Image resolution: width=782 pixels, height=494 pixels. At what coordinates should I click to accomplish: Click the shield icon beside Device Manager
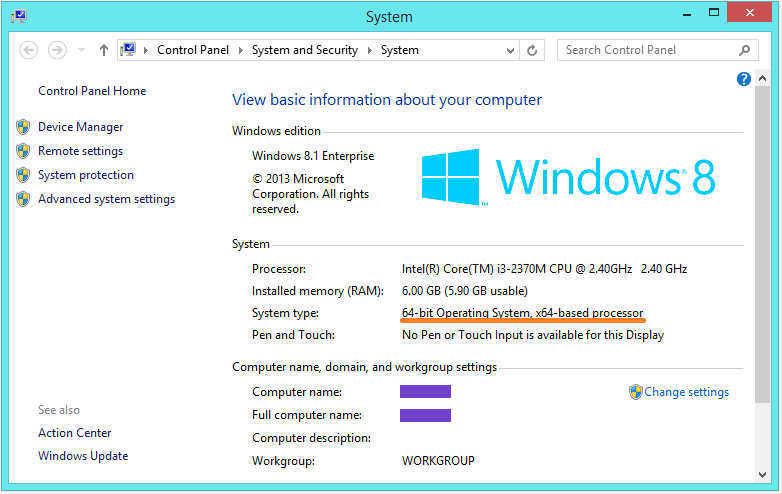tap(23, 127)
